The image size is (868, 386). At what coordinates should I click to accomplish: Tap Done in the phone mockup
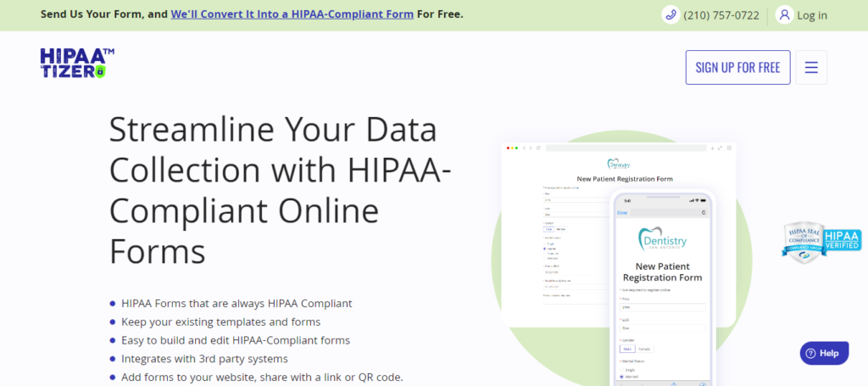click(622, 212)
